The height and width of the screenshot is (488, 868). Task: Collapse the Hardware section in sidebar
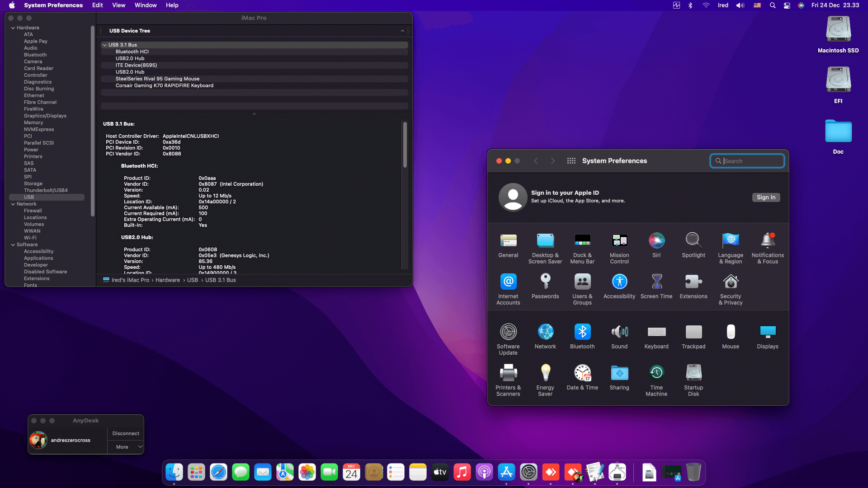pyautogui.click(x=13, y=28)
